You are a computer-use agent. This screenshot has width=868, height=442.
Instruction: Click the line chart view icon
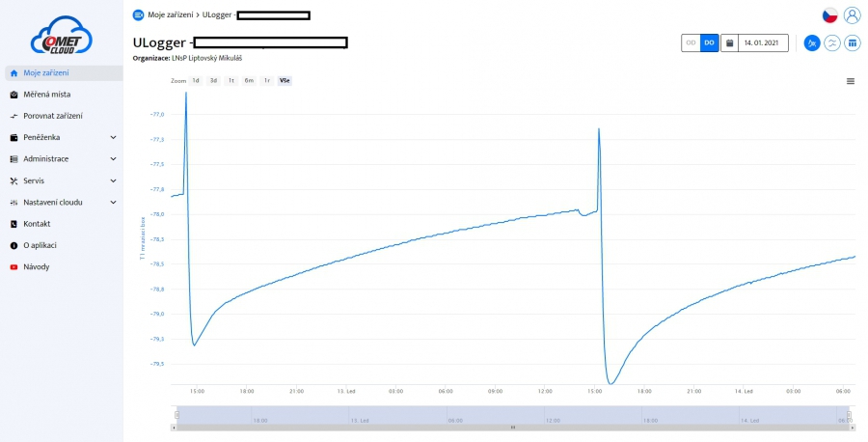[x=812, y=43]
